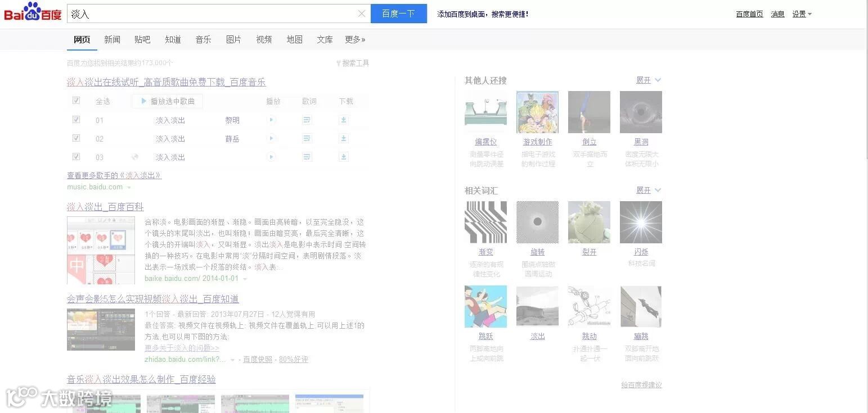The height and width of the screenshot is (413, 868).
Task: Expand the 相关词汇 section with 展开
Action: click(649, 190)
